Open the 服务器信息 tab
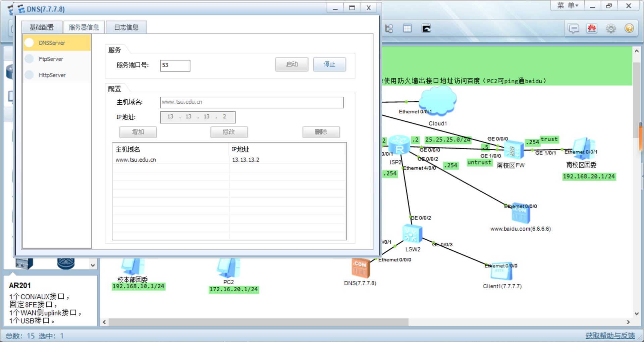 click(84, 27)
